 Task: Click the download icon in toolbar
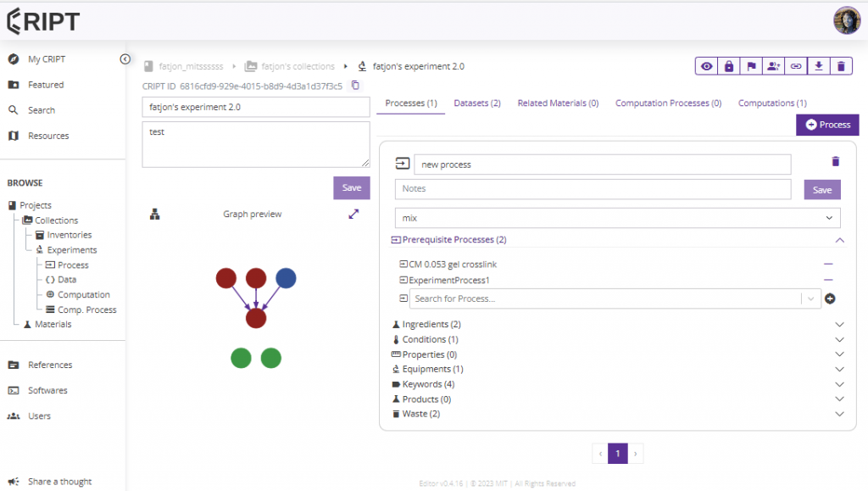click(819, 66)
